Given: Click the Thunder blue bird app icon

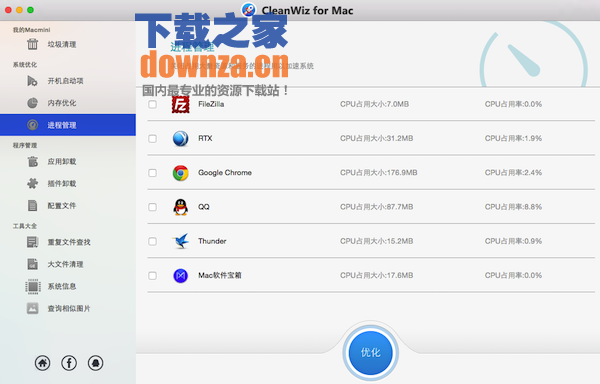Looking at the screenshot, I should point(181,241).
